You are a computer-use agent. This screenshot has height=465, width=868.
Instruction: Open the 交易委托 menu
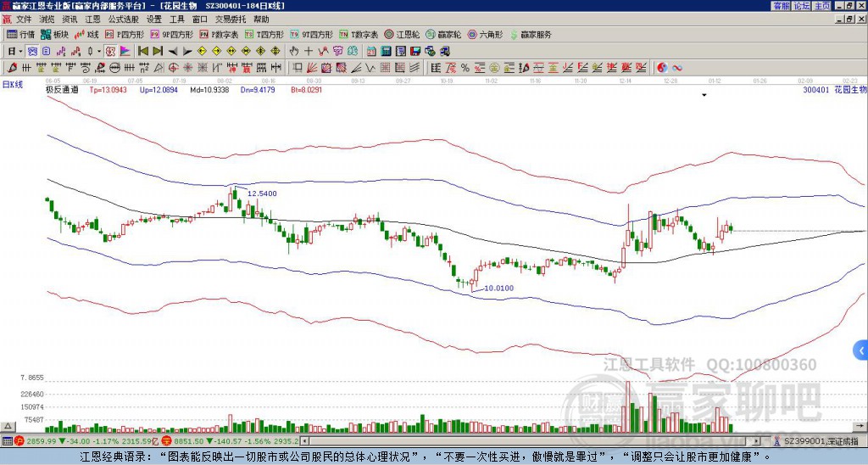click(x=231, y=20)
